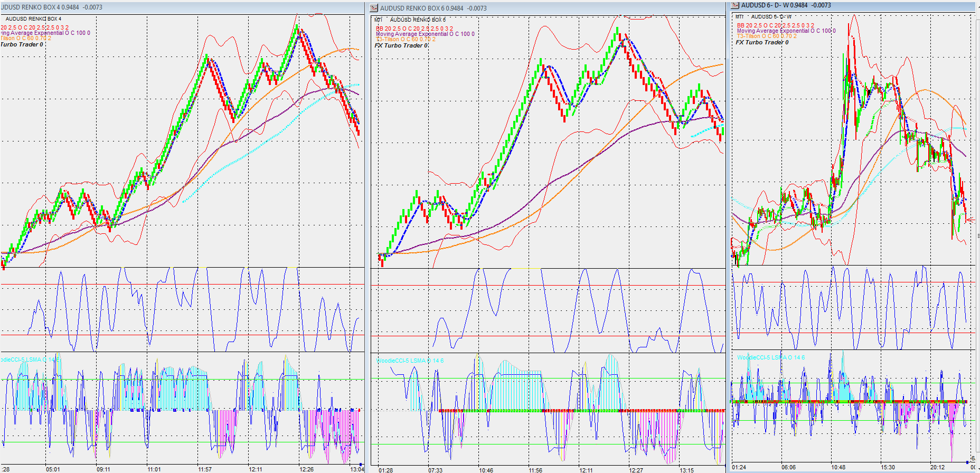The height and width of the screenshot is (473, 980).
Task: Select the Moving Average Exponential label in RENKO BOX 6 chart
Action: (425, 34)
